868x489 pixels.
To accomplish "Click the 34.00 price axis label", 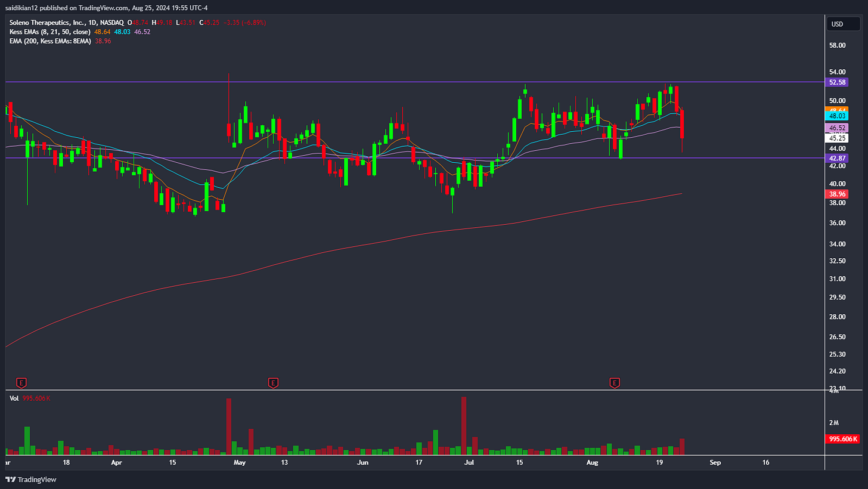I will (838, 244).
